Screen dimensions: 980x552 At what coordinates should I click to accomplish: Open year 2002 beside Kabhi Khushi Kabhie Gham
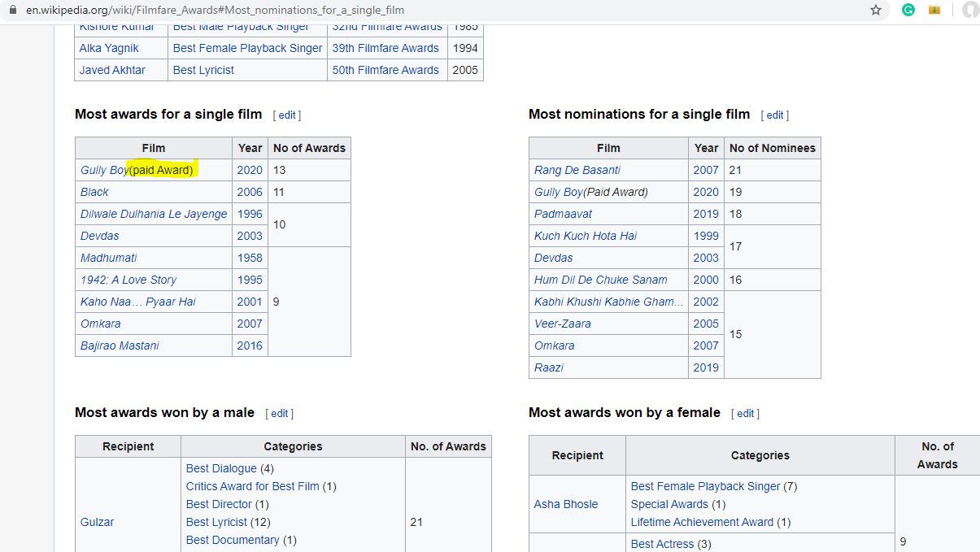pyautogui.click(x=706, y=302)
